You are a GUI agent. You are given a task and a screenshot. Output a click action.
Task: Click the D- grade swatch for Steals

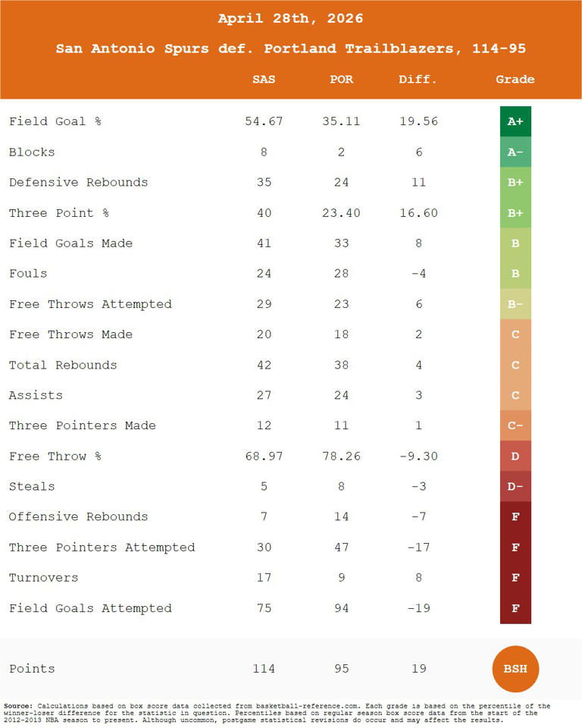515,486
